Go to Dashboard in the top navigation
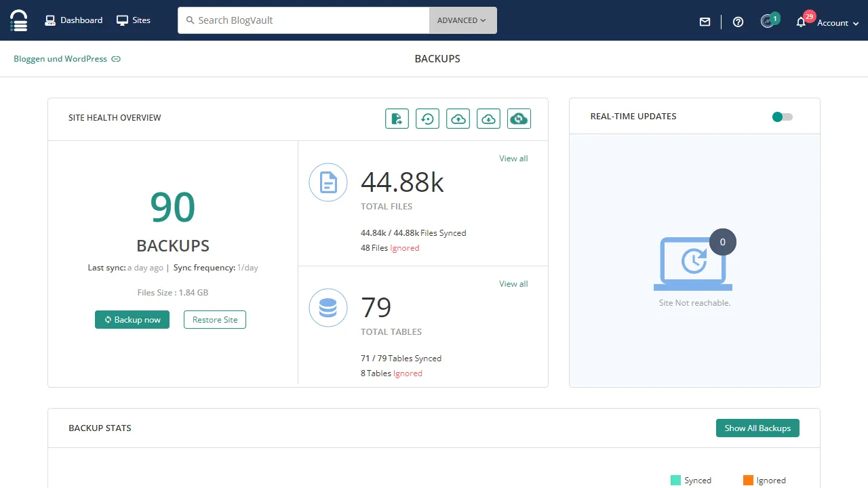This screenshot has height=488, width=868. pyautogui.click(x=74, y=20)
